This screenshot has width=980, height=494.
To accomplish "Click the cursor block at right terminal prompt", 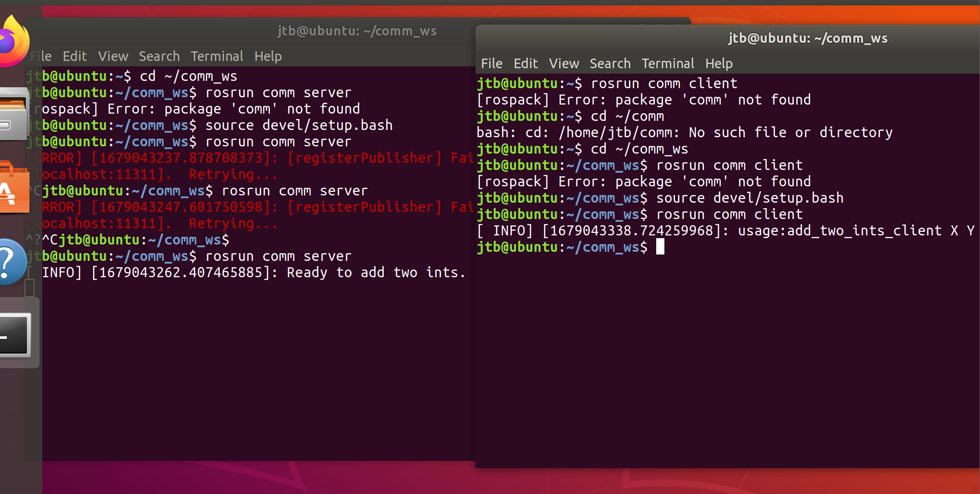I will pos(660,247).
